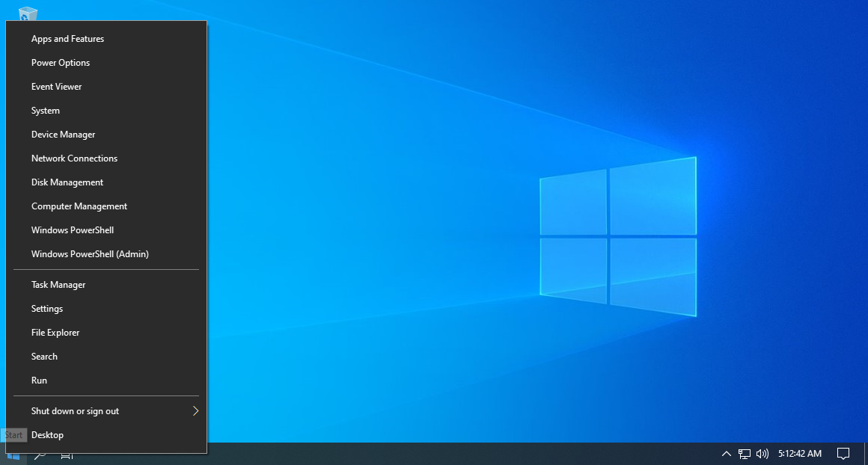The width and height of the screenshot is (868, 465).
Task: Start Windows PowerShell (non-admin)
Action: pyautogui.click(x=106, y=230)
